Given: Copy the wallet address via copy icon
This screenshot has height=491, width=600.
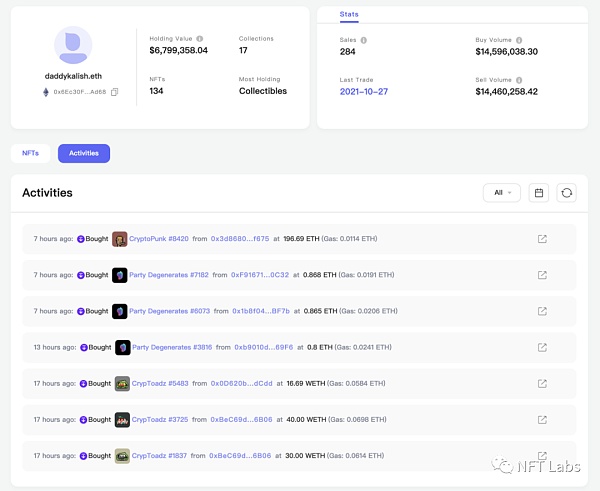Looking at the screenshot, I should [115, 92].
